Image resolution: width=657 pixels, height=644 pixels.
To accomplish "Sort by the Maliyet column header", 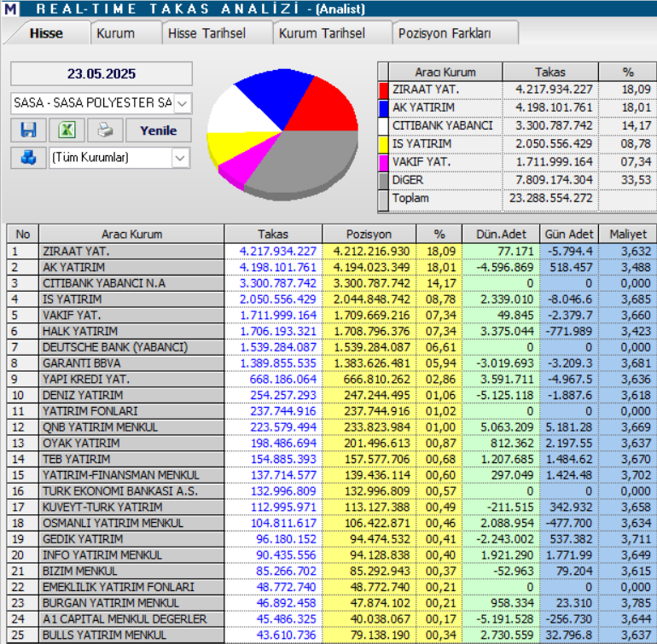I will point(628,235).
